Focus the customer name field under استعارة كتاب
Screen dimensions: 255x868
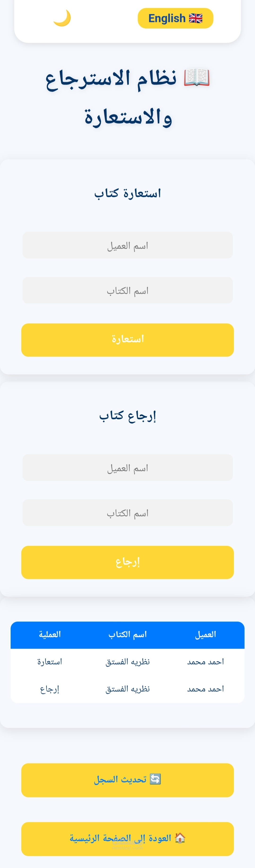point(128,245)
